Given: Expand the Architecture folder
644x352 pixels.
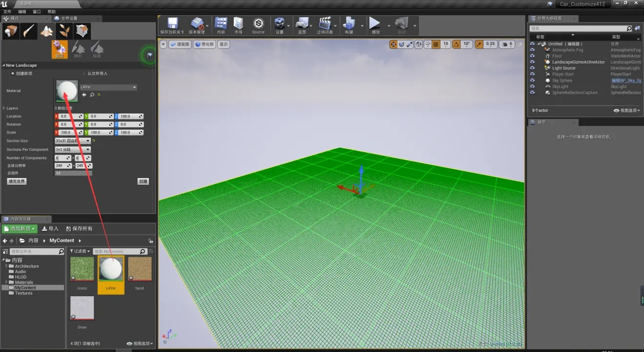Looking at the screenshot, I should coord(6,266).
